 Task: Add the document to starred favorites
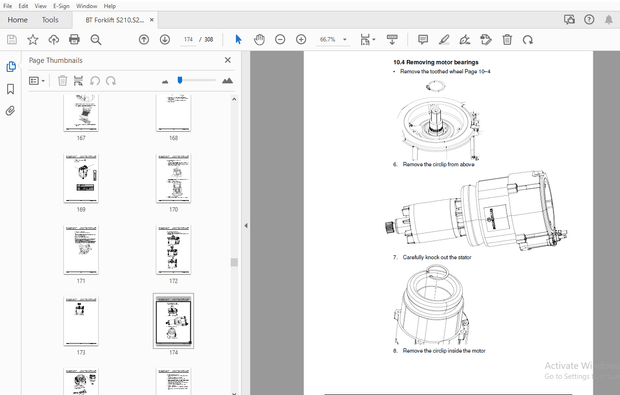pos(33,40)
